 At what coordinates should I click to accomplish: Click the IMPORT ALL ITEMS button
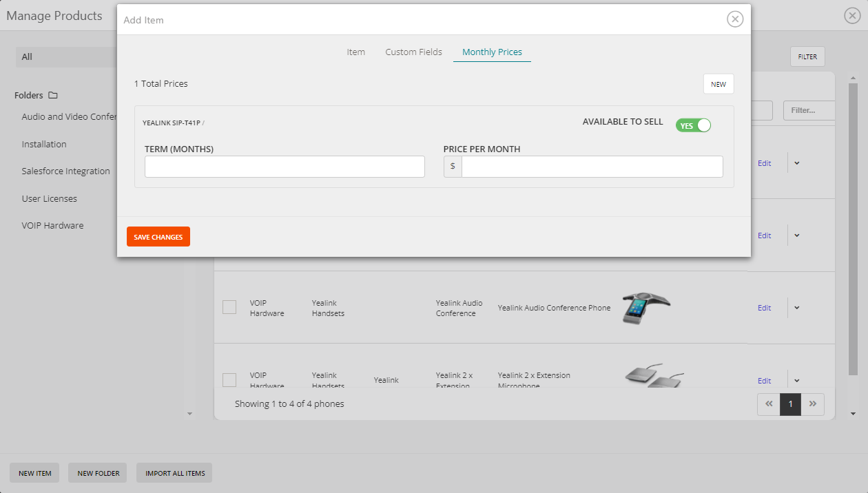coord(174,473)
